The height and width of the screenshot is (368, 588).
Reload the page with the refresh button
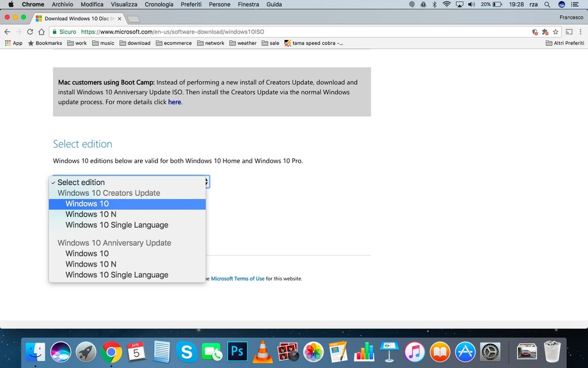(x=30, y=32)
